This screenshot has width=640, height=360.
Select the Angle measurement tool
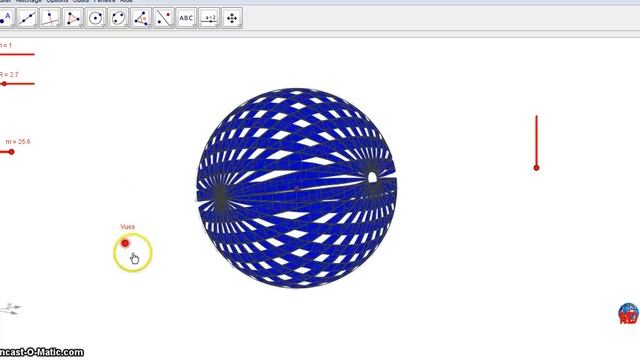point(141,18)
